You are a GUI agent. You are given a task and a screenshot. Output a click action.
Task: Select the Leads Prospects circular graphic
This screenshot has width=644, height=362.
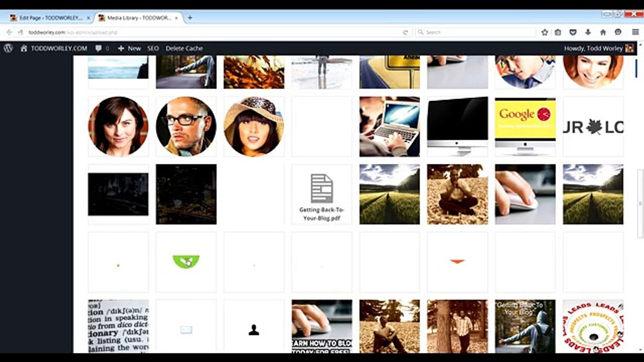click(593, 326)
